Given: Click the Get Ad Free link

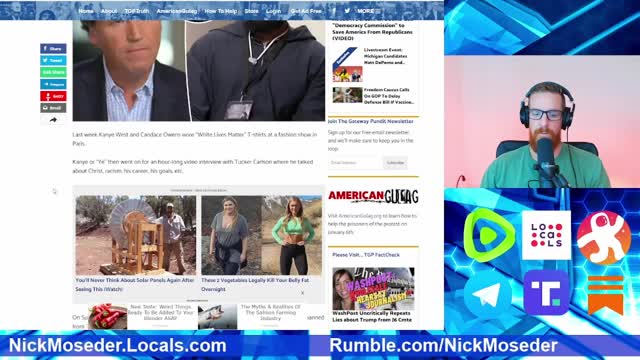Looking at the screenshot, I should pos(306,11).
